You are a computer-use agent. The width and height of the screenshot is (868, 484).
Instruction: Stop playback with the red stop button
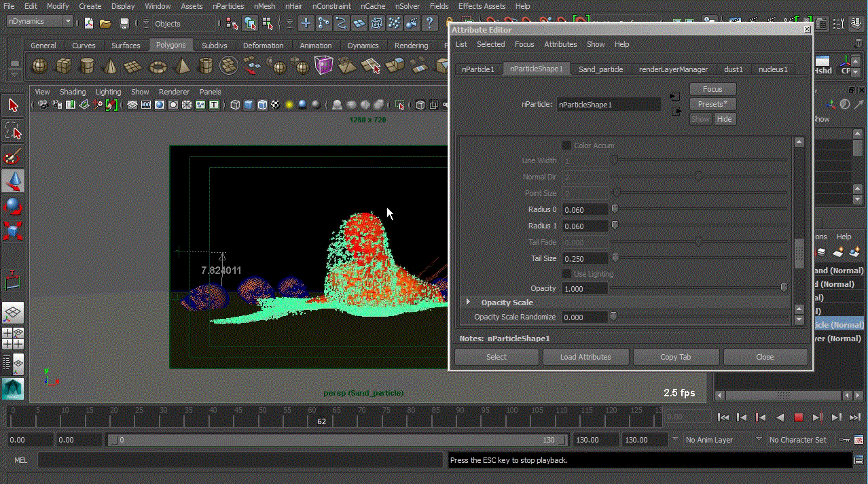(799, 417)
